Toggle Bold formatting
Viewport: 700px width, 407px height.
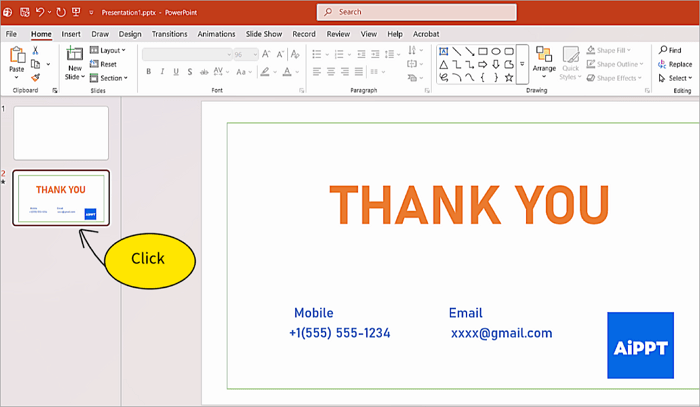pos(148,72)
